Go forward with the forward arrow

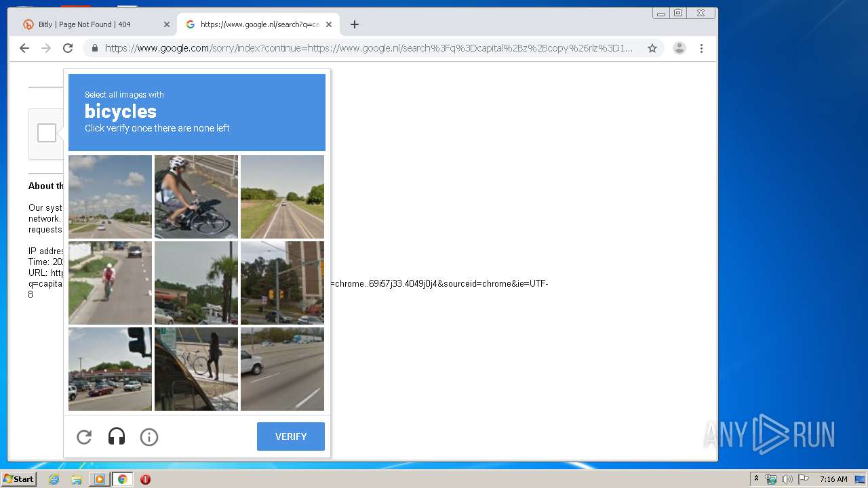pyautogui.click(x=46, y=48)
